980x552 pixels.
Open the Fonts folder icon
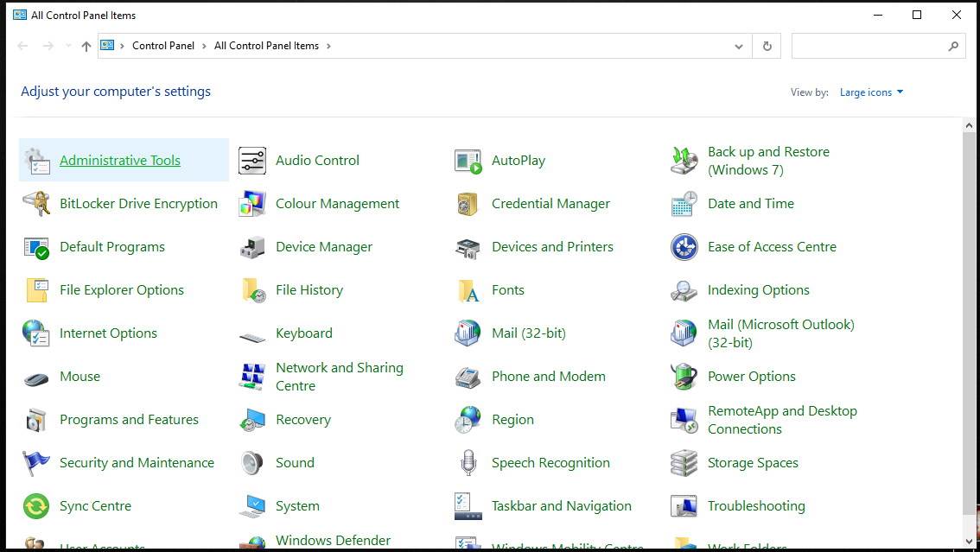coord(468,290)
